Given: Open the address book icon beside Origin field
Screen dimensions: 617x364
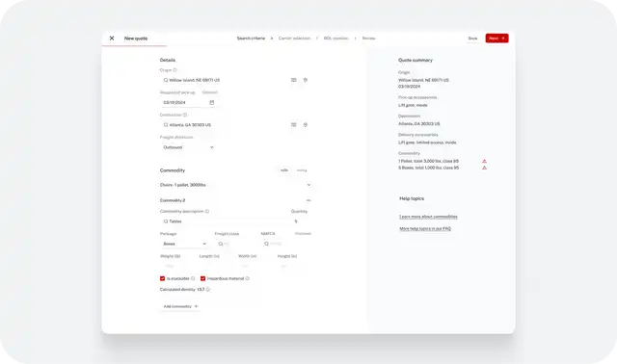Looking at the screenshot, I should coord(293,80).
